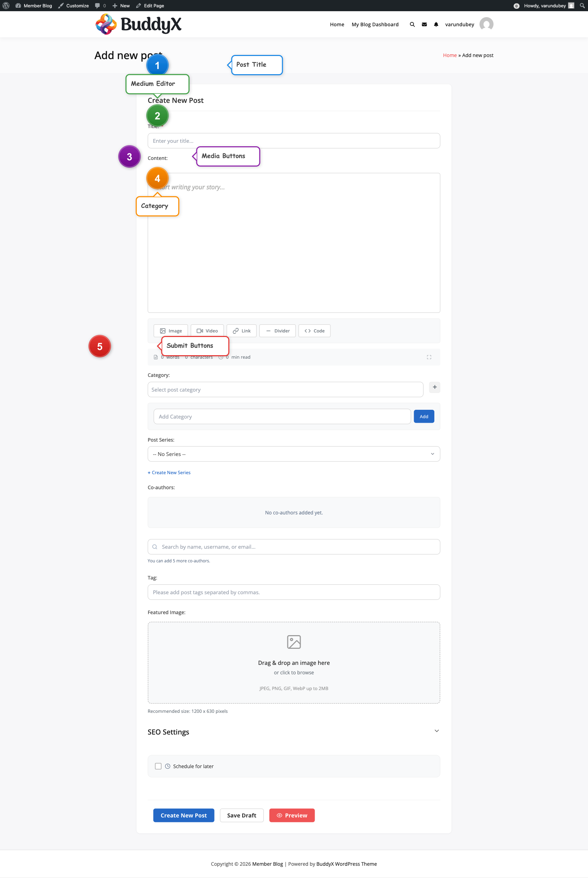The width and height of the screenshot is (588, 878).
Task: Open Customize in the admin bar
Action: [x=73, y=6]
